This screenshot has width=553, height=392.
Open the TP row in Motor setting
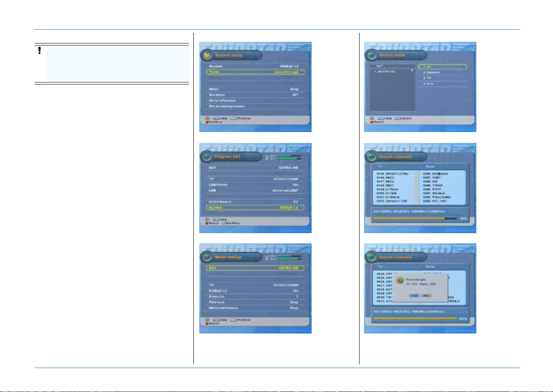[255, 285]
